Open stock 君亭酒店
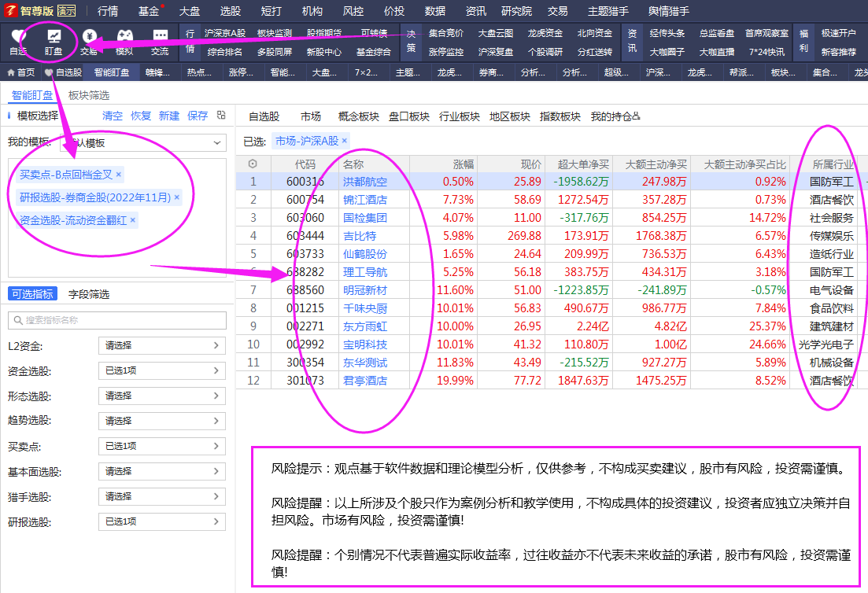 pos(365,381)
